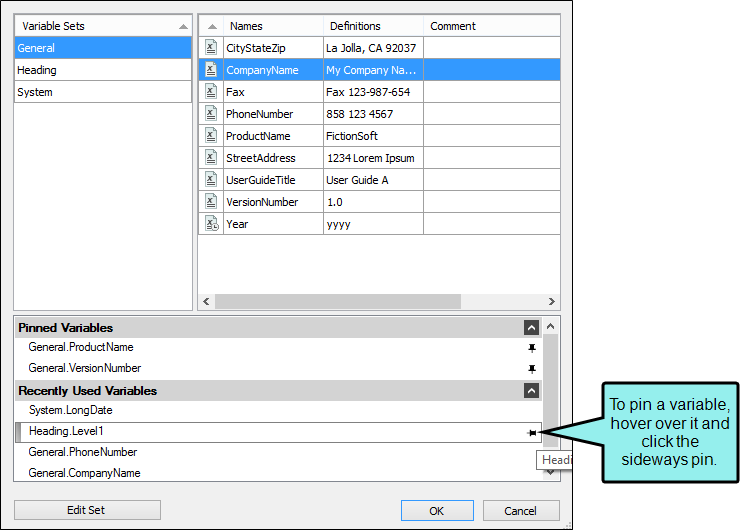The image size is (748, 530).
Task: Click the definition 'User Guide A'
Action: click(374, 179)
